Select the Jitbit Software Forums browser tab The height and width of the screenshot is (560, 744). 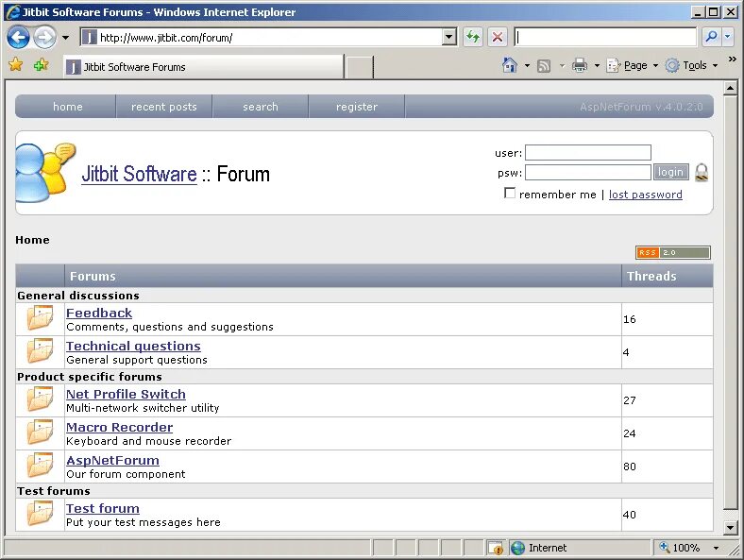pos(204,66)
